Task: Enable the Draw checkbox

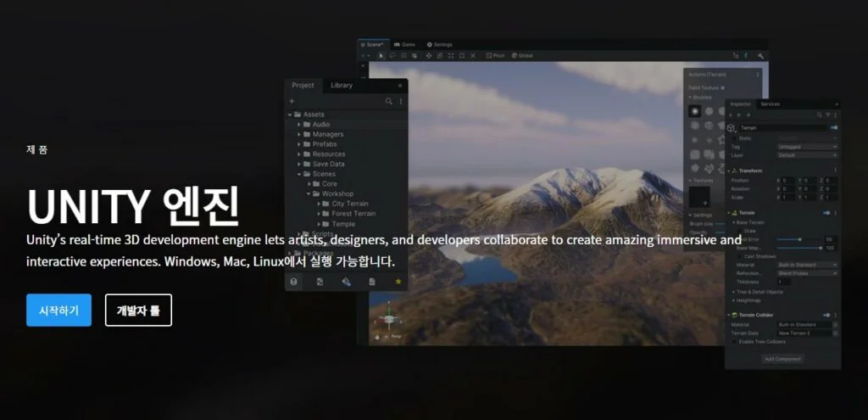Action: [x=740, y=231]
